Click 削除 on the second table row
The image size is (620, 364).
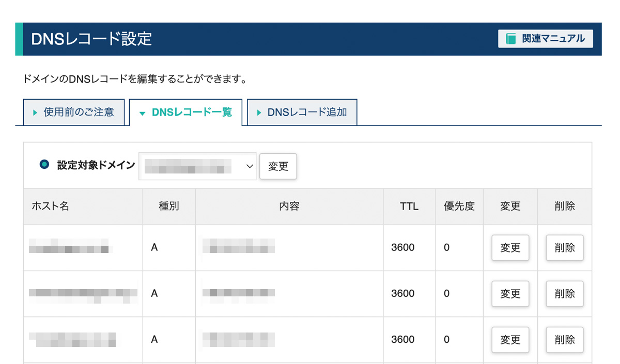[x=565, y=294]
